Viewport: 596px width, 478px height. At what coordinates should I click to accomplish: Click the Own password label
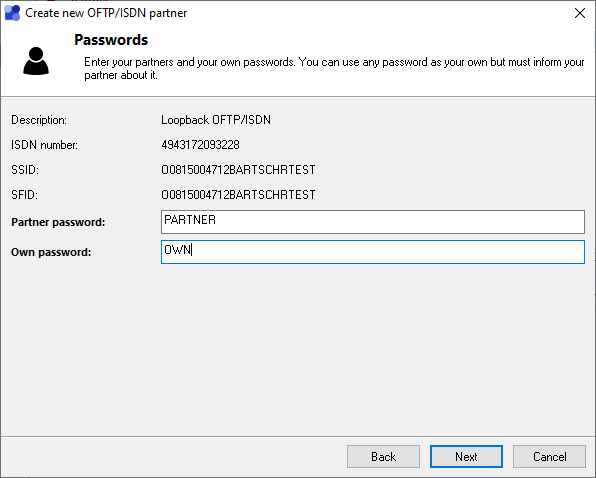click(x=51, y=252)
